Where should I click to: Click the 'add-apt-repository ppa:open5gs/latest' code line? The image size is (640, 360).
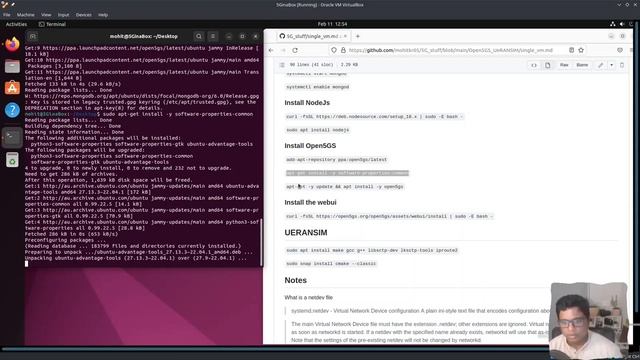point(336,160)
